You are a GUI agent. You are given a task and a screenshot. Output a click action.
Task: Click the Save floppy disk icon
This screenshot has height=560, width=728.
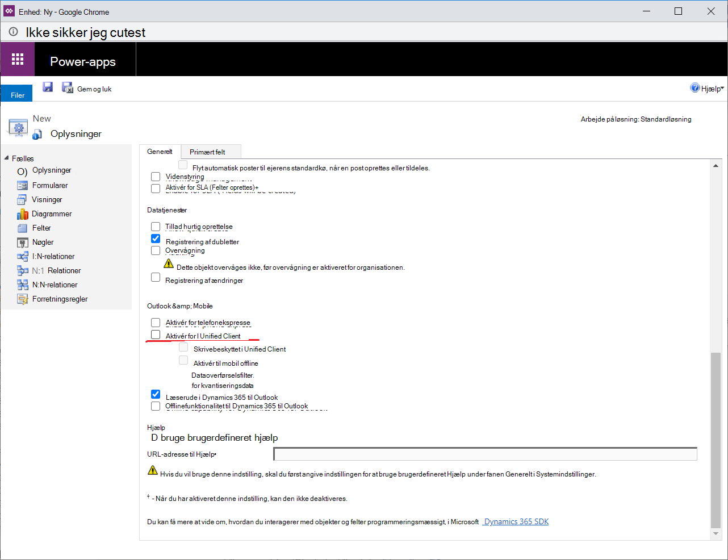(x=48, y=87)
